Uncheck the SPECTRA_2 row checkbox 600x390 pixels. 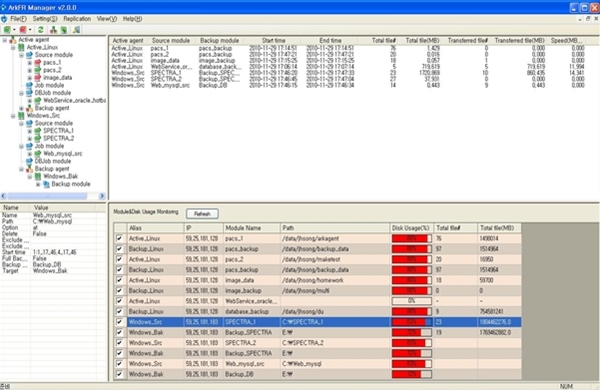click(x=119, y=343)
